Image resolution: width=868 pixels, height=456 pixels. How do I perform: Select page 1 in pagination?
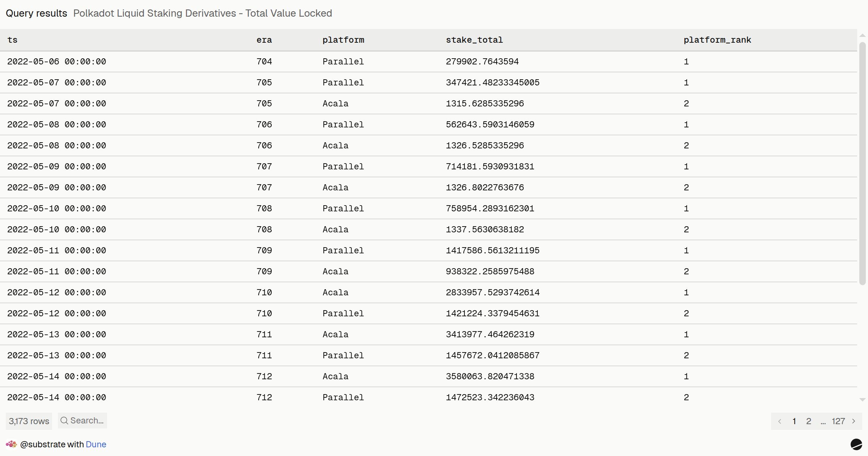(794, 421)
